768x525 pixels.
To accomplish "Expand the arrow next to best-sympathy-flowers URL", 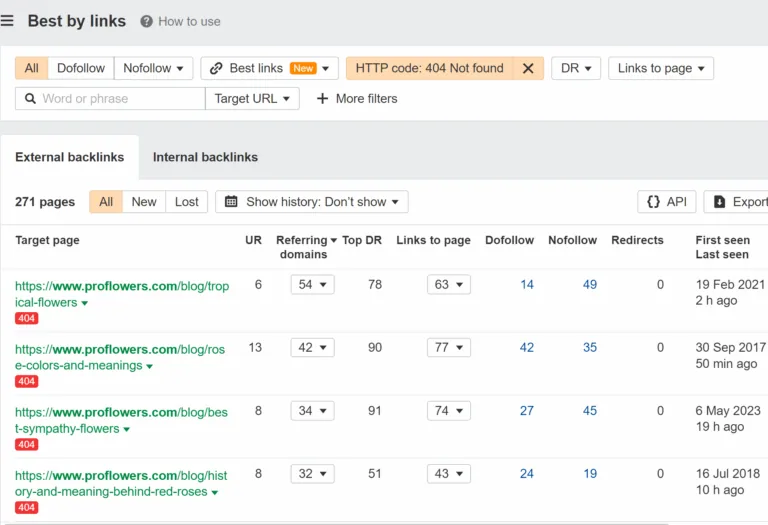I will 126,430.
